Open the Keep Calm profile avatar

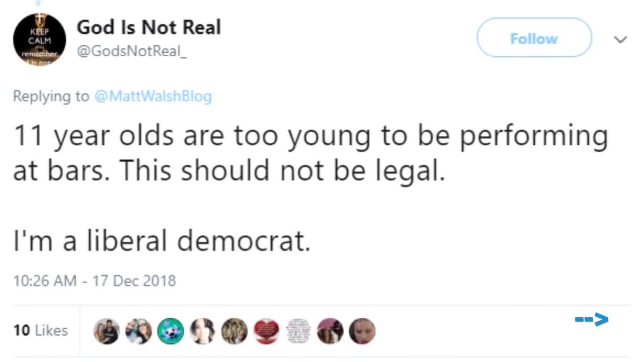point(39,39)
